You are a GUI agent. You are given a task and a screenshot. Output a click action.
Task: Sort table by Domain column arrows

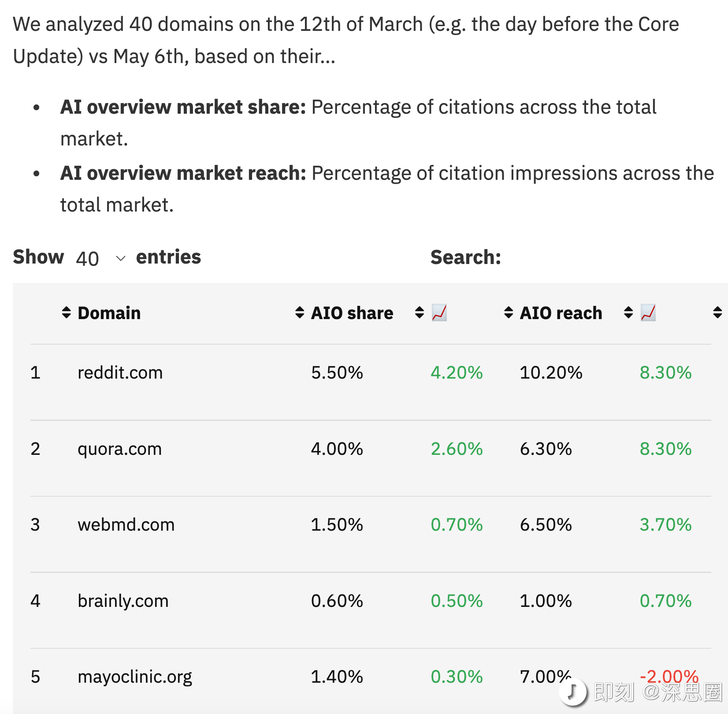(x=67, y=312)
